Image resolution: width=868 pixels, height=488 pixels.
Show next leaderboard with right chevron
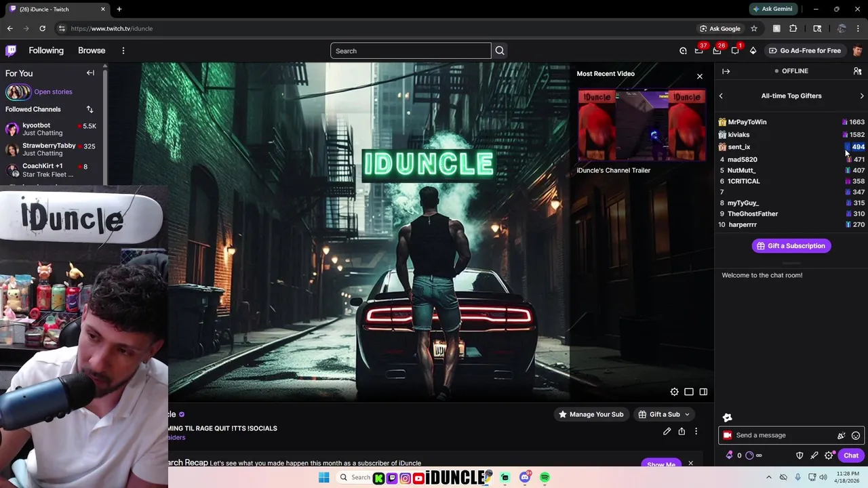point(862,96)
